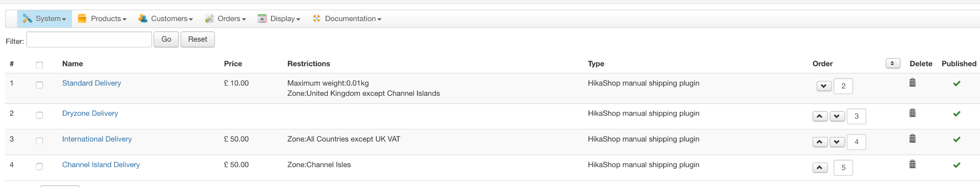This screenshot has width=980, height=187.
Task: Expand the Products menu
Action: (x=102, y=19)
